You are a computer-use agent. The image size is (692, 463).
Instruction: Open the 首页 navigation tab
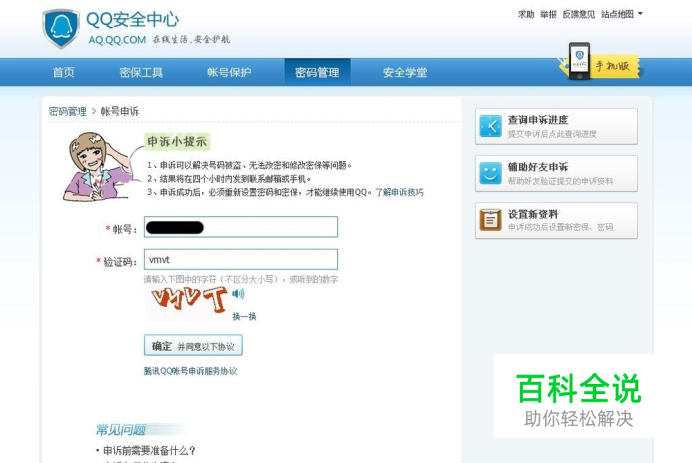pos(64,72)
